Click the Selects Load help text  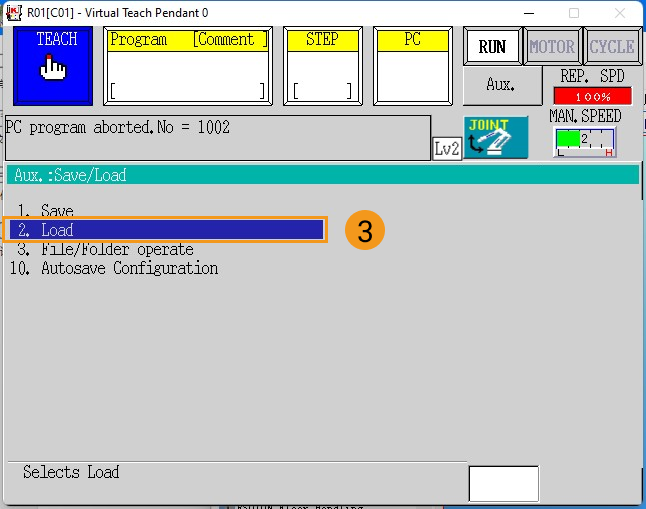(x=71, y=472)
